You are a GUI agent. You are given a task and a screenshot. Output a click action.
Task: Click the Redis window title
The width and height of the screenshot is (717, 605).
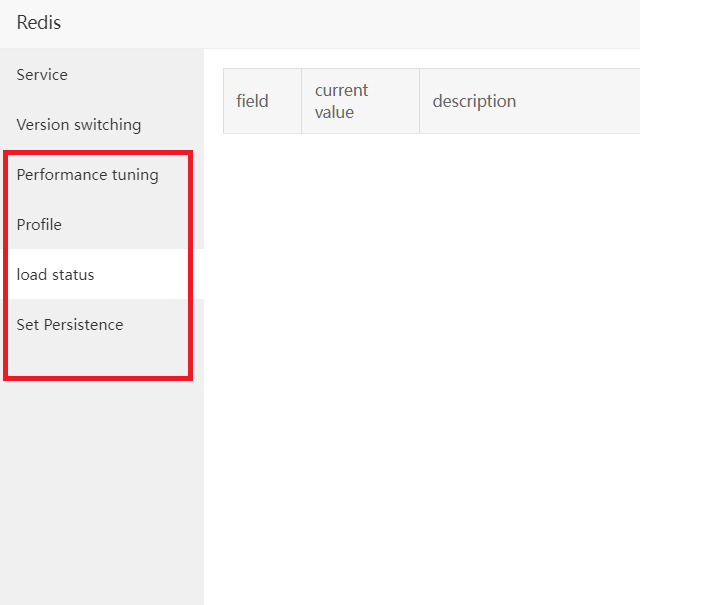coord(39,22)
